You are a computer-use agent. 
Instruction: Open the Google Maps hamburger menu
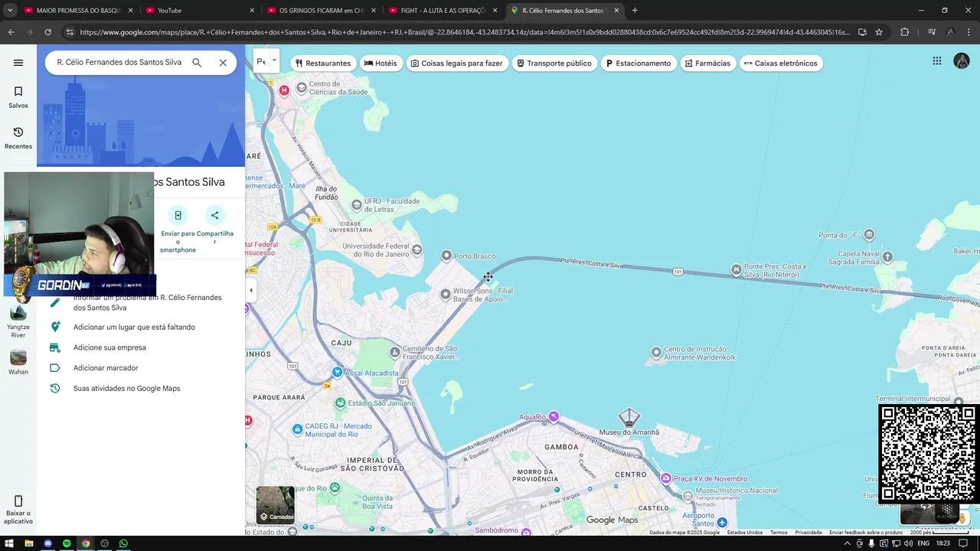pos(18,63)
